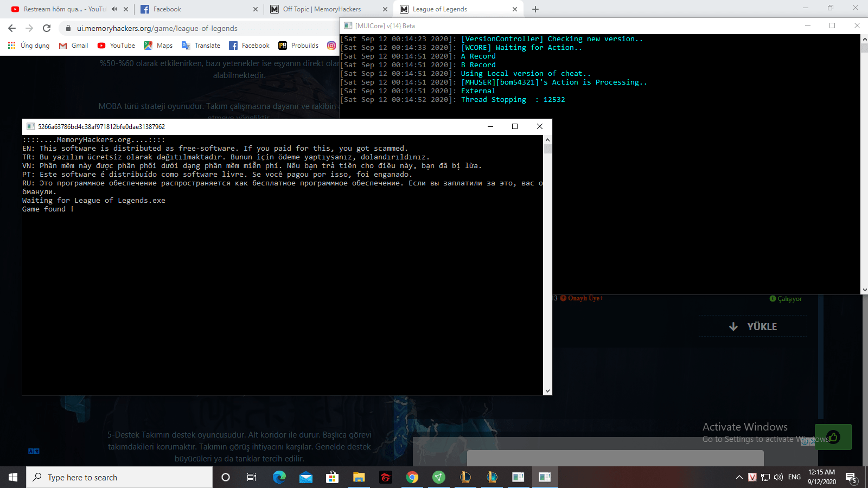Click the padlock site security icon
Screen dimensions: 868x488
tap(68, 28)
